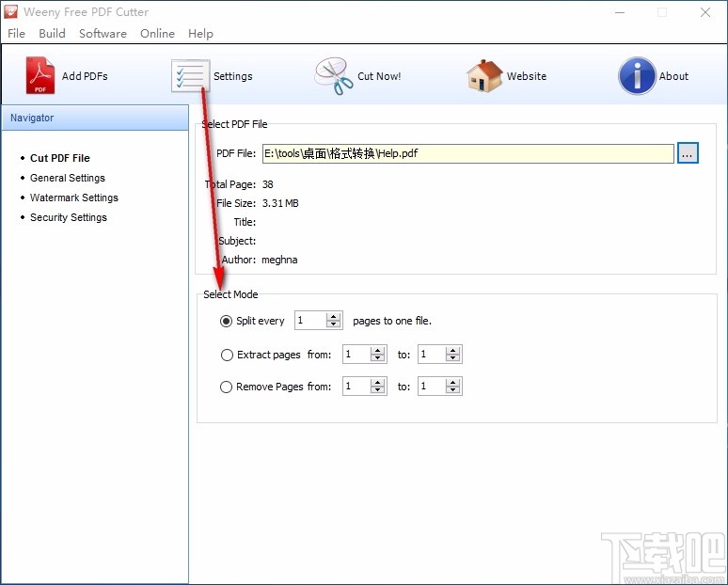This screenshot has height=585, width=728.
Task: Open the Build menu
Action: [x=52, y=34]
